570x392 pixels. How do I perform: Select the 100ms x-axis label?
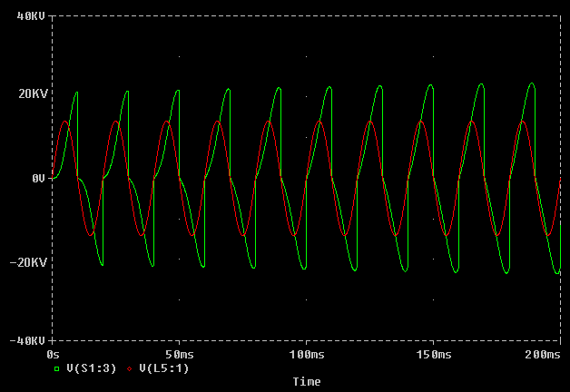coord(306,353)
